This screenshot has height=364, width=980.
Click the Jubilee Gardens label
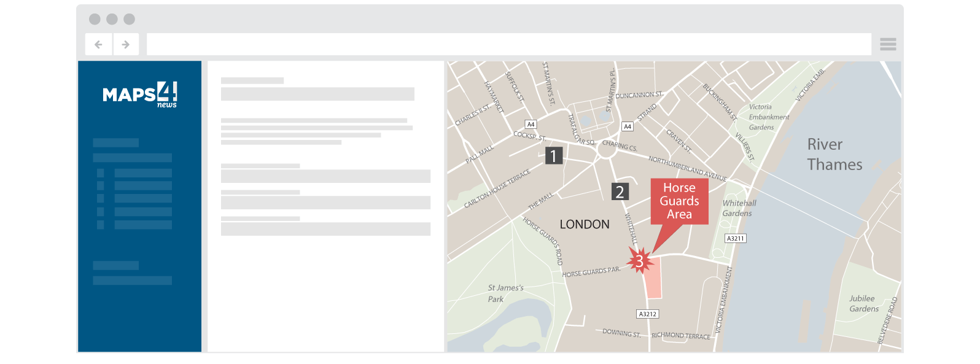(864, 303)
